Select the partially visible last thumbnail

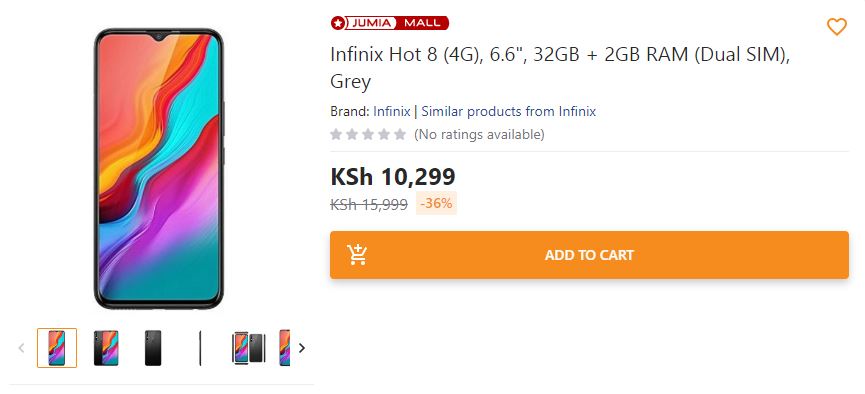pos(284,348)
